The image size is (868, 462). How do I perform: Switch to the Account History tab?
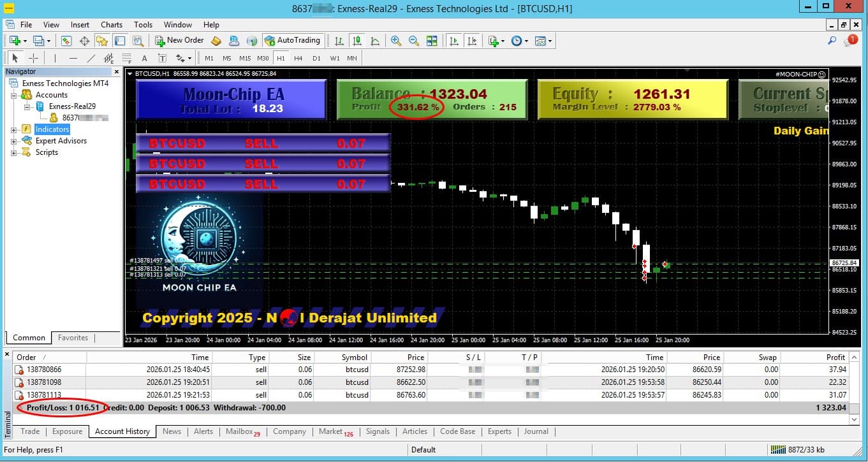tap(122, 431)
